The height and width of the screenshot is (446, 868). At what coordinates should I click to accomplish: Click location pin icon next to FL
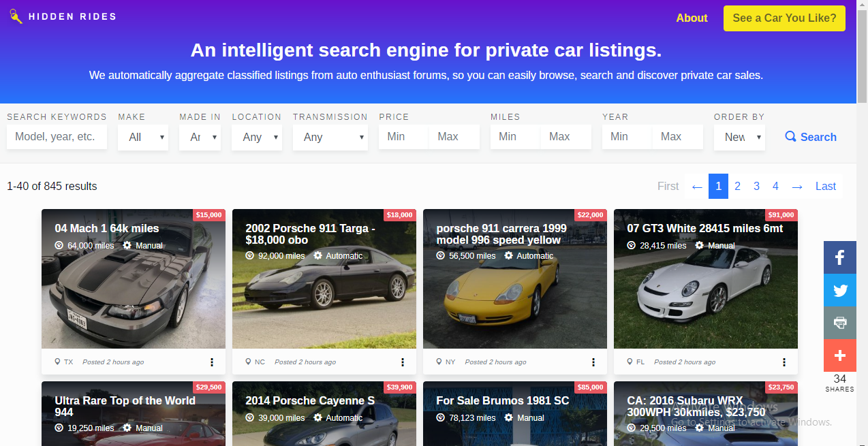(630, 362)
